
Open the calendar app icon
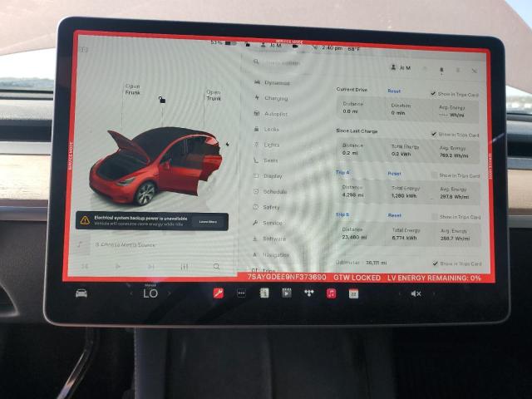pos(353,293)
